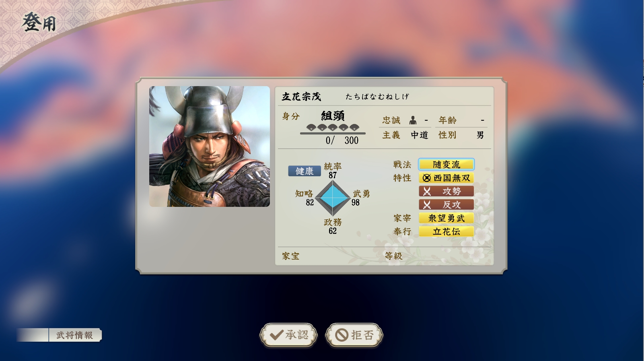644x361 pixels.
Task: Select the 立花伝 policy tag
Action: [x=446, y=231]
